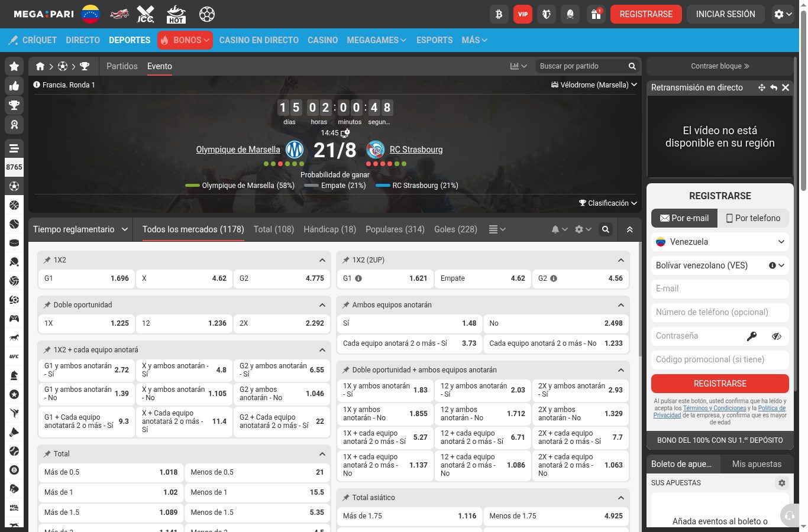Viewport: 808px width, 532px height.
Task: Open the favorites star in the sidebar
Action: (x=14, y=67)
